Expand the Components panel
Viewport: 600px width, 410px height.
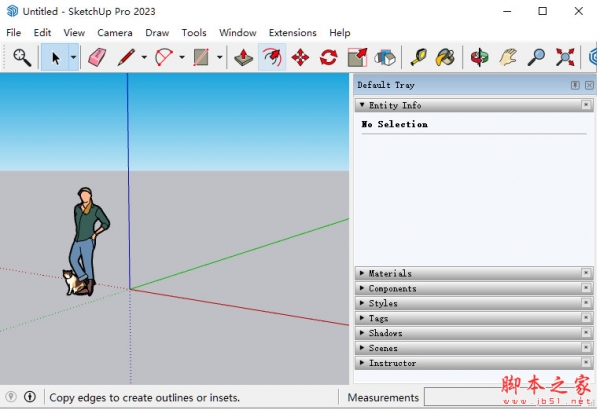pos(362,288)
